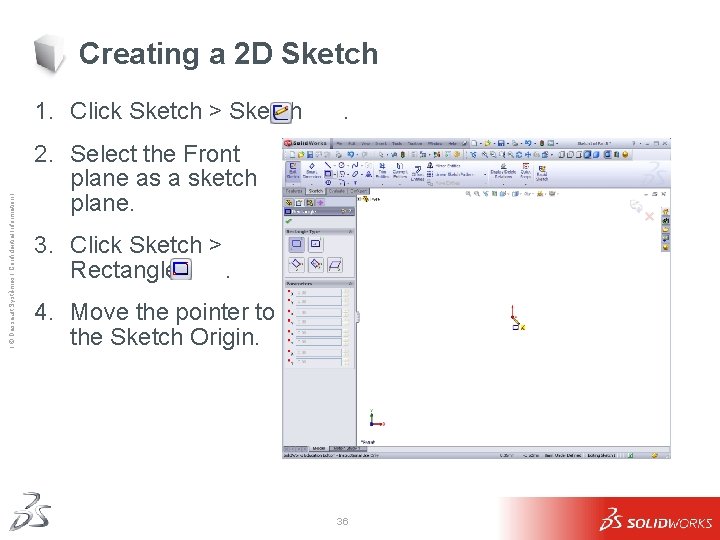720x540 pixels.
Task: Click the Open folder icon in toolbar
Action: pos(301,155)
